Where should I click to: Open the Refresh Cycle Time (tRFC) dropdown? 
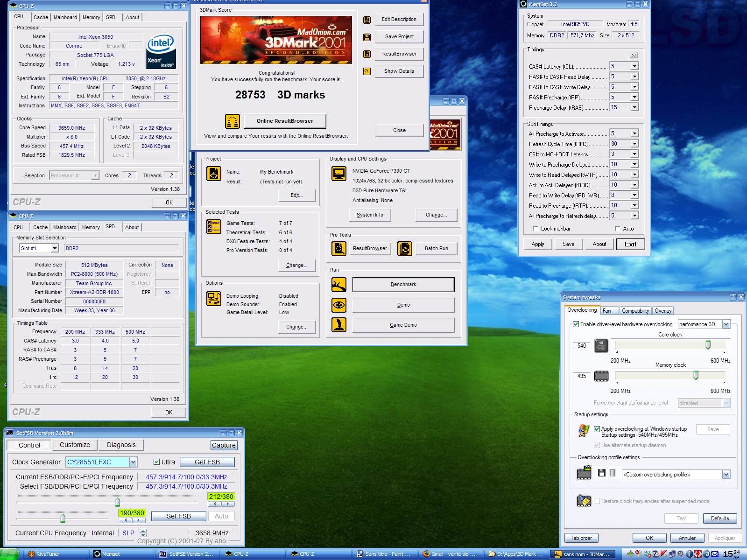(x=634, y=144)
